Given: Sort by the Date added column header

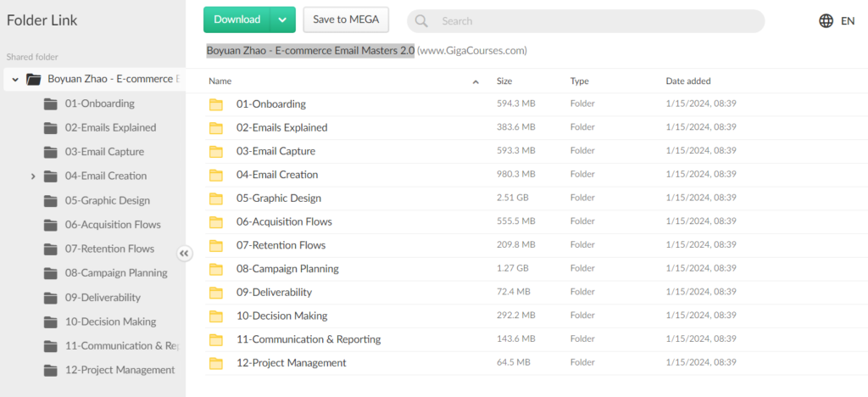Looking at the screenshot, I should (688, 81).
